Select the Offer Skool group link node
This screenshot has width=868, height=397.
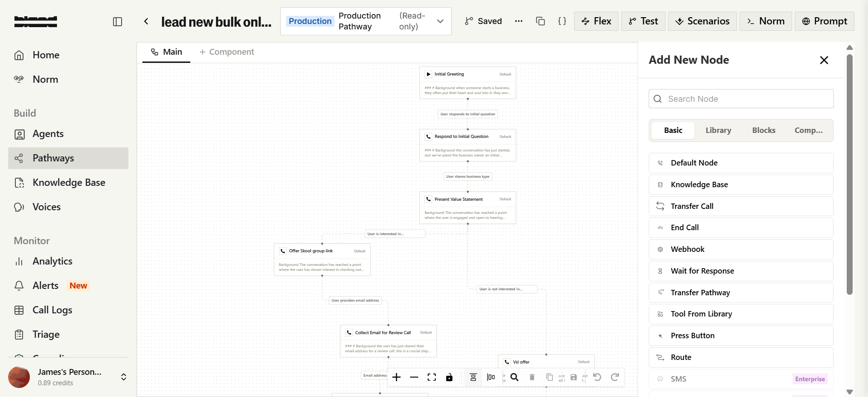(x=322, y=260)
